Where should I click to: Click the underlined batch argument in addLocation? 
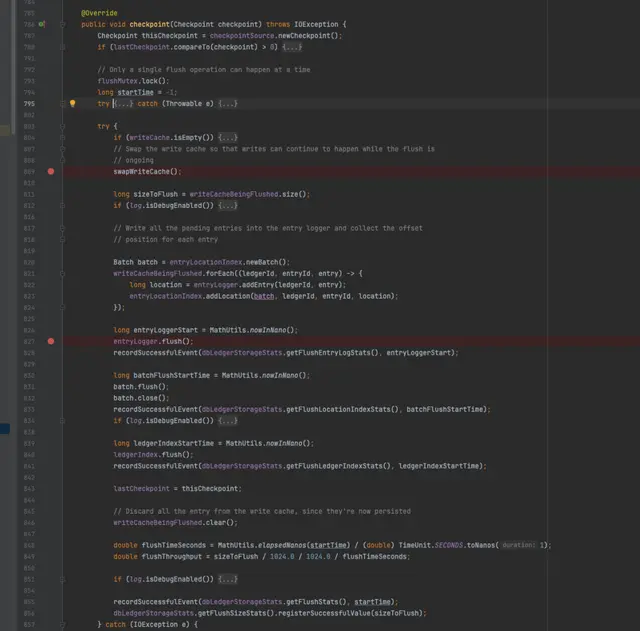pyautogui.click(x=264, y=296)
